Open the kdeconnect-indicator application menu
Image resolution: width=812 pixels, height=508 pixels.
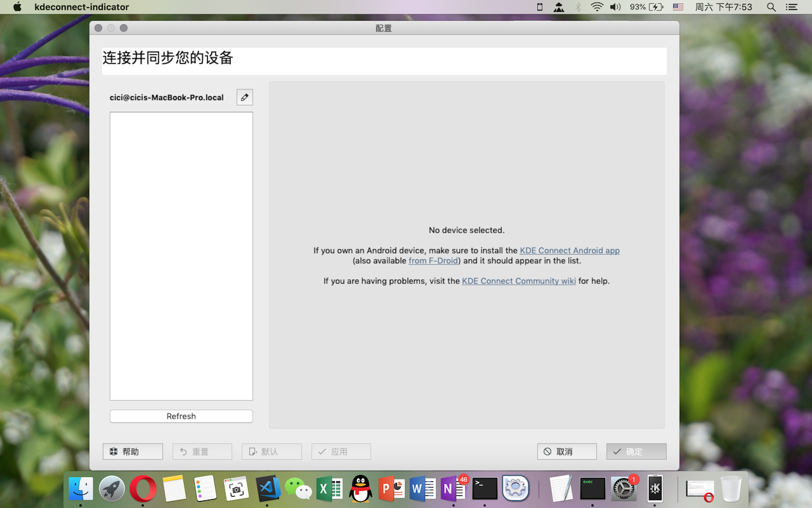82,7
